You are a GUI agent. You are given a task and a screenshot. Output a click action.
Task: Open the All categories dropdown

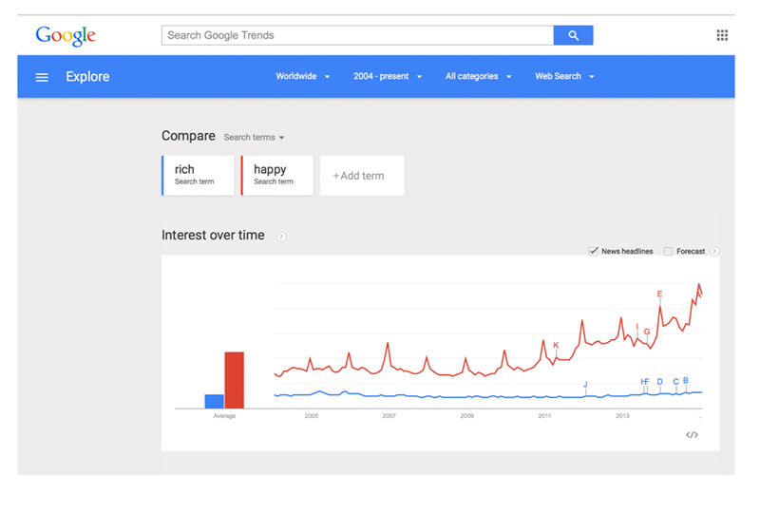point(479,76)
